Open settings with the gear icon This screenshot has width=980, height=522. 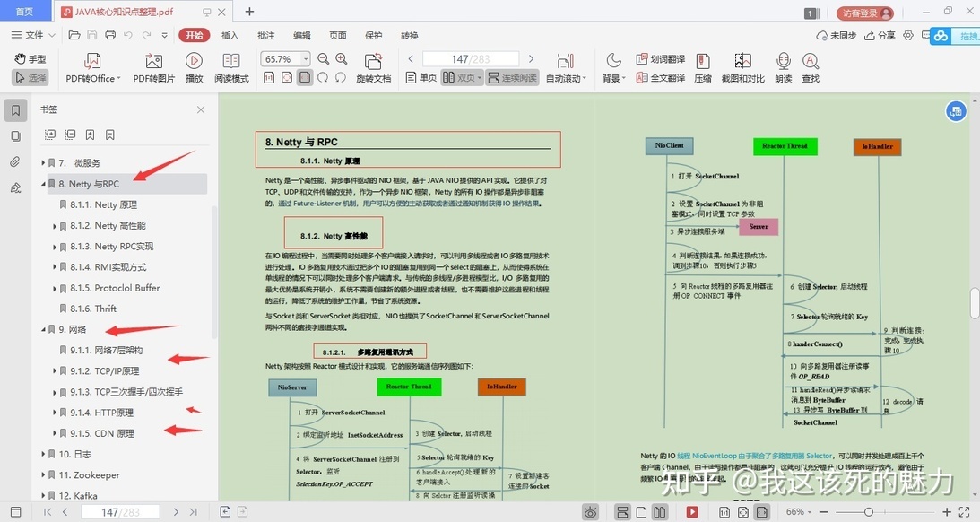[x=908, y=36]
